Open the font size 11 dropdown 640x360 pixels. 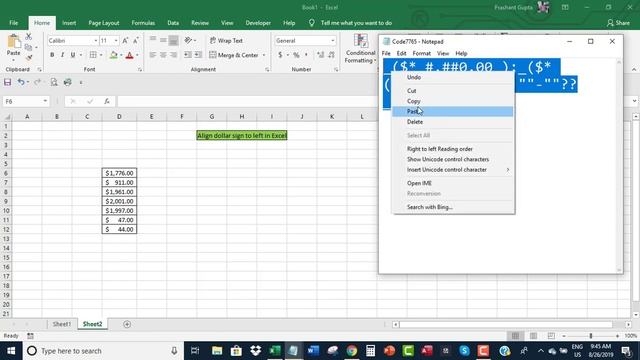click(116, 41)
